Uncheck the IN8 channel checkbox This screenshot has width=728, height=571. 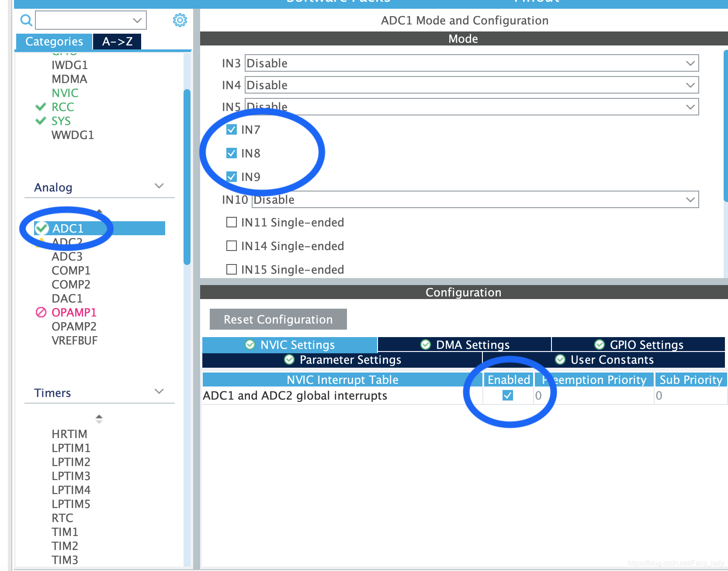pos(232,153)
